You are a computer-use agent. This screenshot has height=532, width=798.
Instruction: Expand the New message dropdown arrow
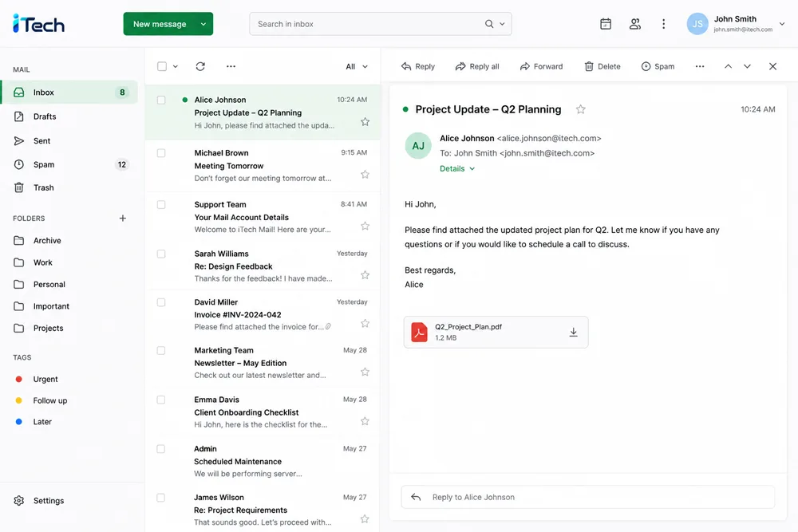[x=203, y=24]
